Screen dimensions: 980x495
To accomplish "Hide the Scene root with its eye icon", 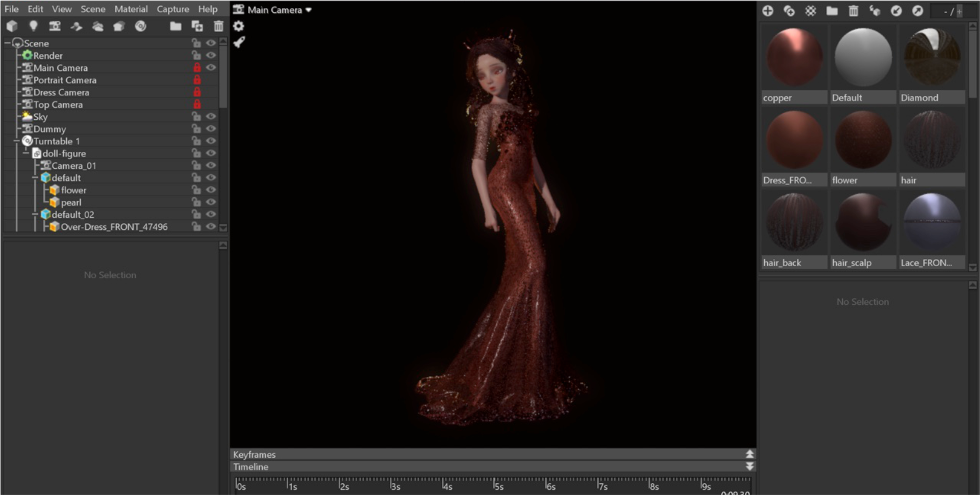I will point(211,43).
